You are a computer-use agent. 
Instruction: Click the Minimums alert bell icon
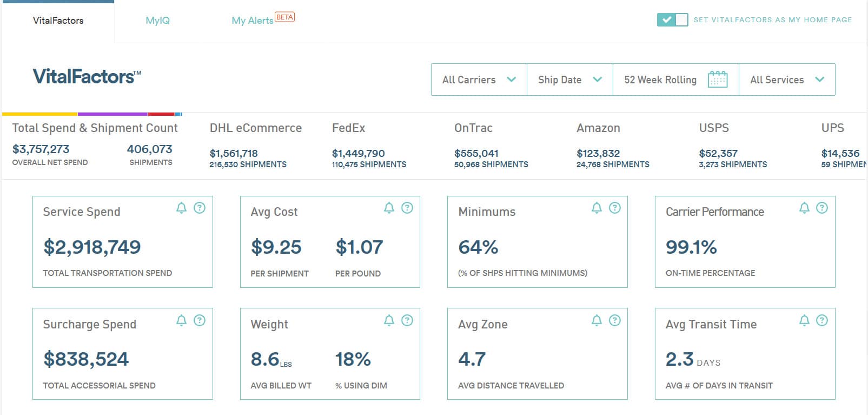(597, 208)
